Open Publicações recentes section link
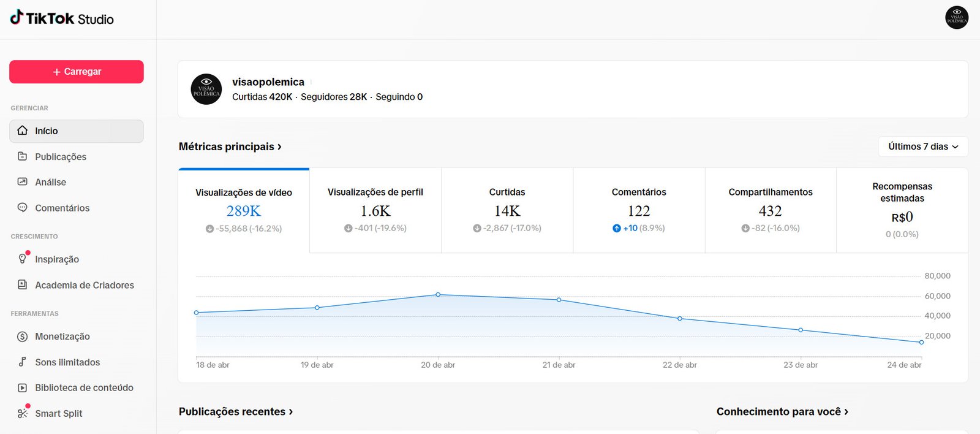The height and width of the screenshot is (434, 980). 236,412
